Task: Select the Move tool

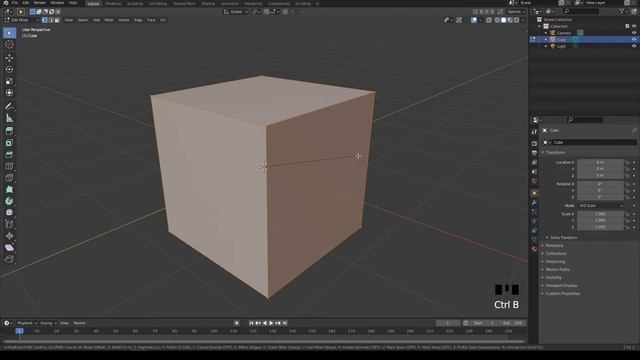Action: tap(9, 58)
